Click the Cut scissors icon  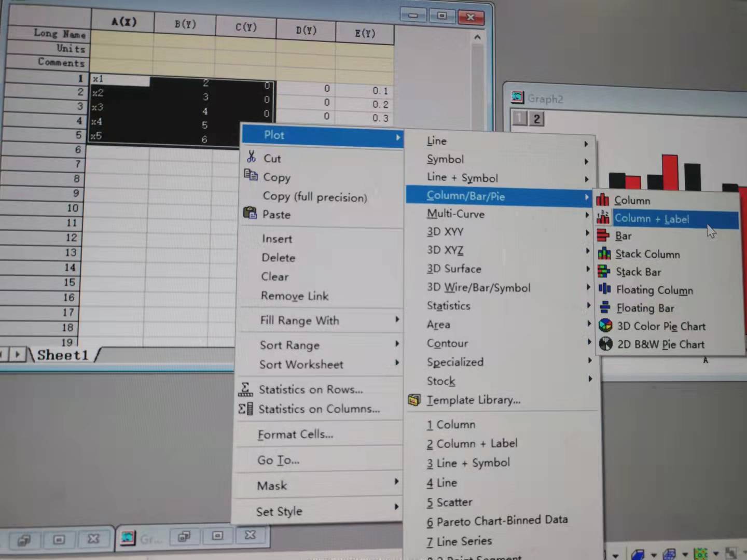251,157
